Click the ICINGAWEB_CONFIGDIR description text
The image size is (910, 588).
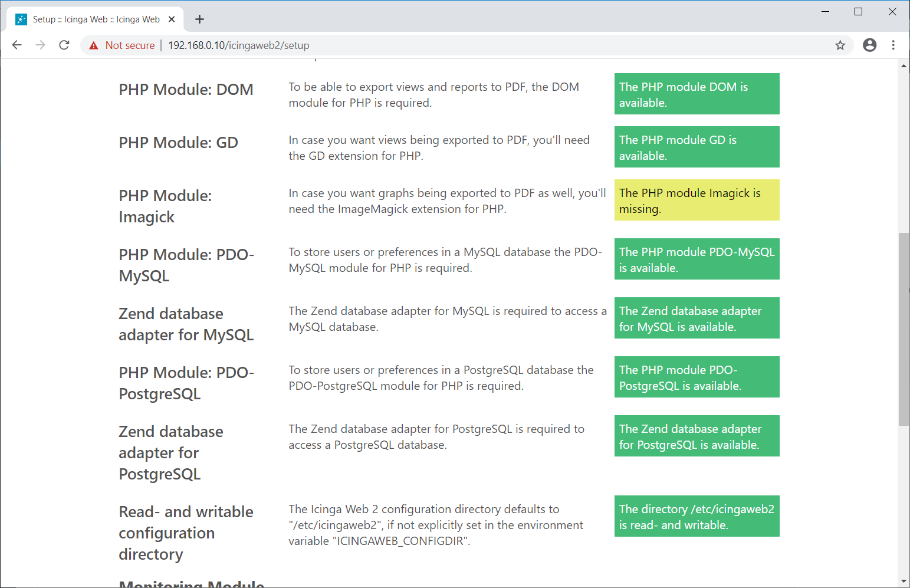(436, 525)
